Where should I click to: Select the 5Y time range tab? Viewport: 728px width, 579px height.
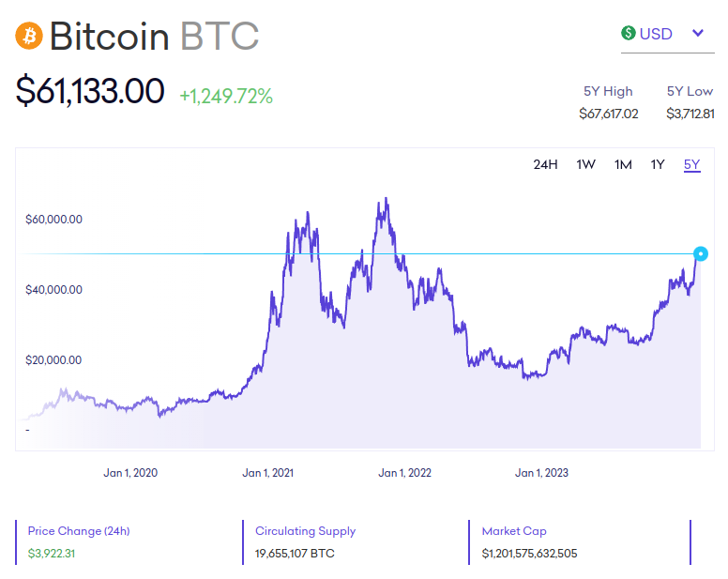(691, 165)
